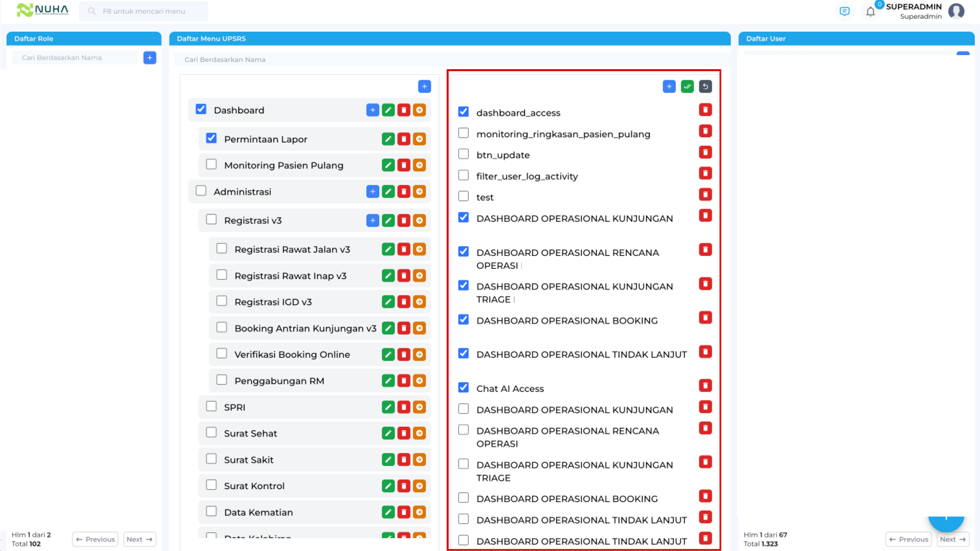Enable the Administrasi menu checkbox
The width and height of the screenshot is (980, 551).
tap(201, 190)
